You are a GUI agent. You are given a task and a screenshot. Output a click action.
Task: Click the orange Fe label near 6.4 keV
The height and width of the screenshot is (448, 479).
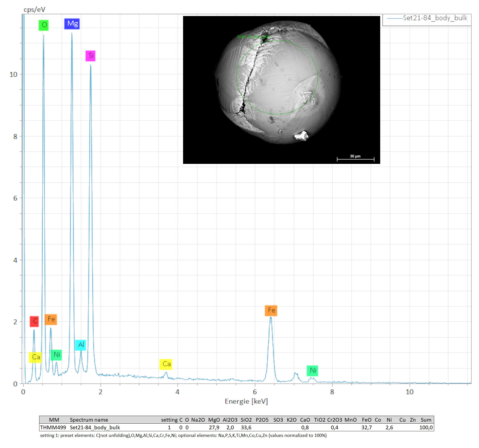tap(271, 310)
